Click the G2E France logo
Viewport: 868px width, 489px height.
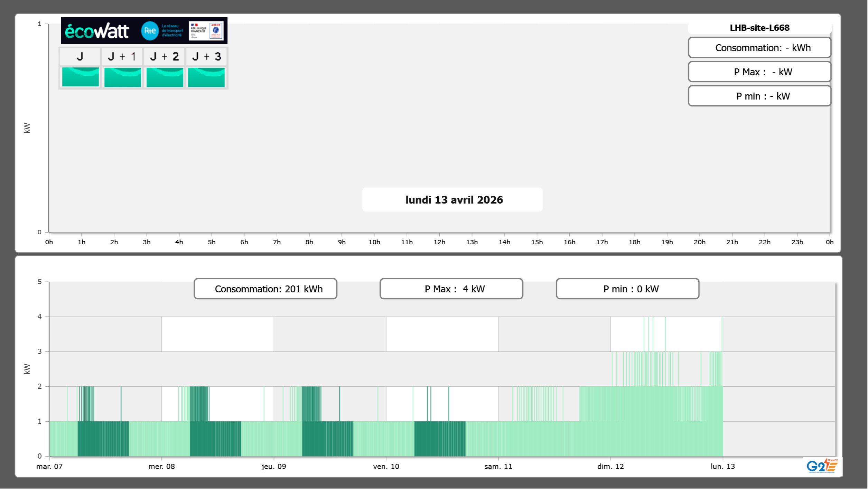[x=822, y=466]
